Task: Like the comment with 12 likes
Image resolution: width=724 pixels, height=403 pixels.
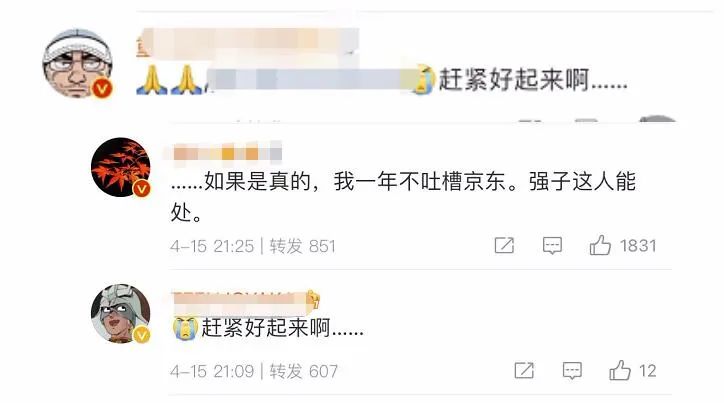Action: (x=620, y=370)
